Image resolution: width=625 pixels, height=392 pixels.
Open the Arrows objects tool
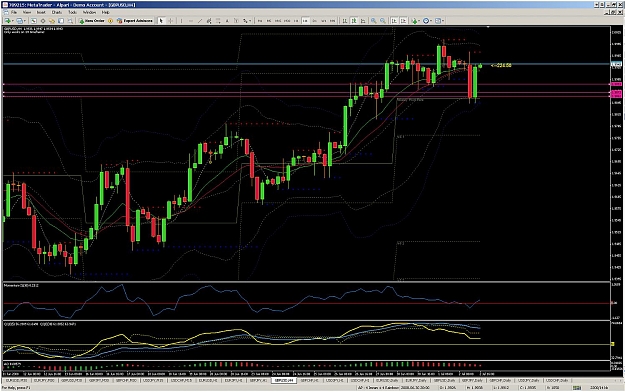pyautogui.click(x=245, y=21)
